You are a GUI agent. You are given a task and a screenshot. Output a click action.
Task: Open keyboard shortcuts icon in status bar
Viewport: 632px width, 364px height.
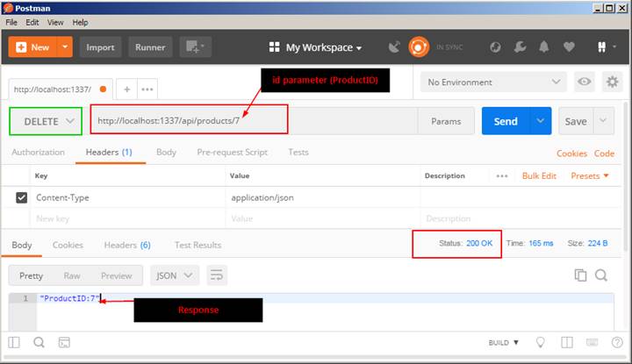click(x=592, y=343)
